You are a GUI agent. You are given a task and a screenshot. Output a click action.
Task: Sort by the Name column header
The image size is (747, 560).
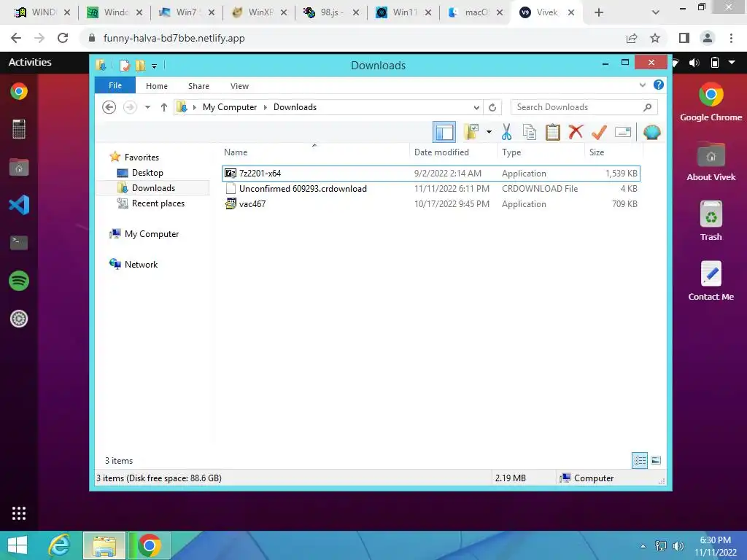[314, 152]
